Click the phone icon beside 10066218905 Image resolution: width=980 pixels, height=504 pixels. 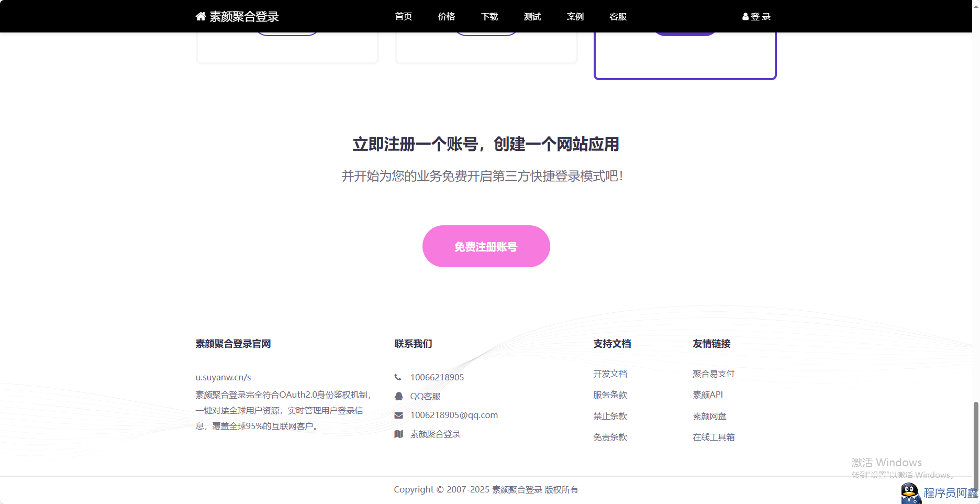pos(398,377)
